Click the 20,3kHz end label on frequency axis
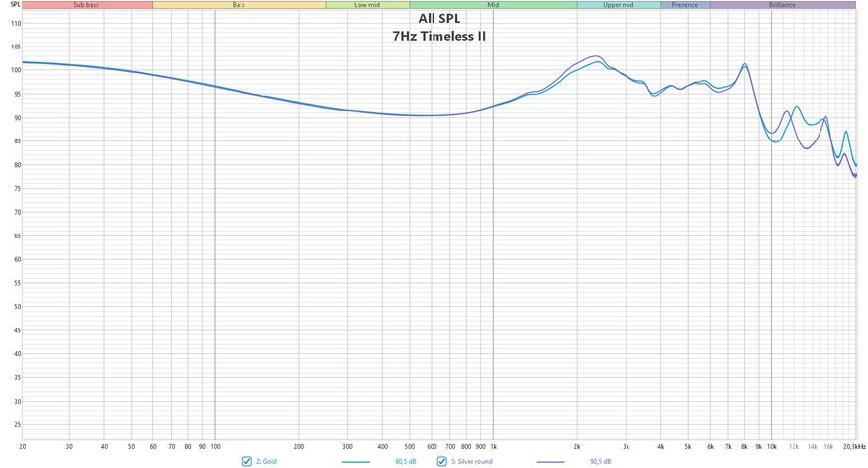868x468 pixels. point(854,446)
